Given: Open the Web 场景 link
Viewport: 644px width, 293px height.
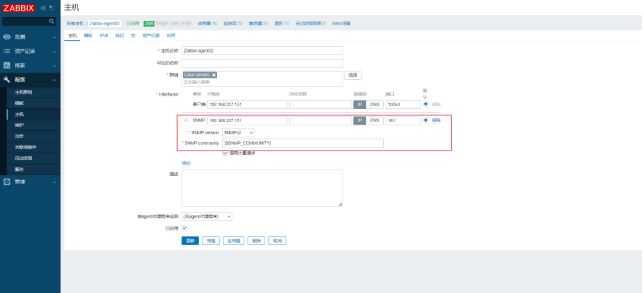Looking at the screenshot, I should pos(341,24).
